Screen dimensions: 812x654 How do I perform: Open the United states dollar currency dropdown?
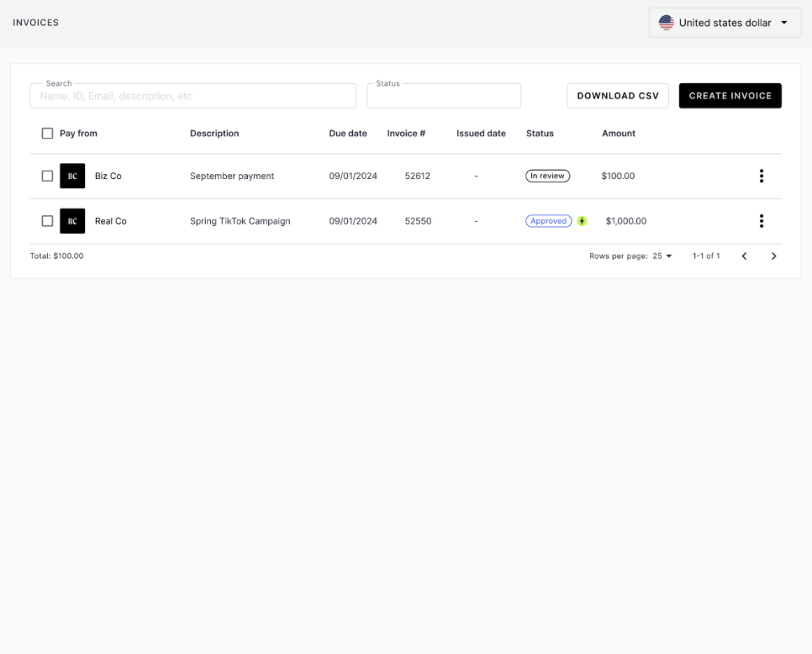(725, 23)
